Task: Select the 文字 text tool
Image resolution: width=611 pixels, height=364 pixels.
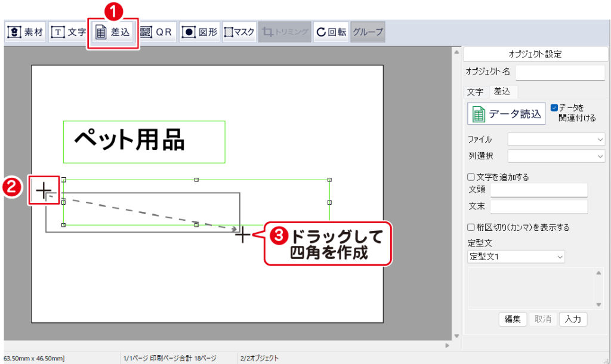Action: (68, 32)
